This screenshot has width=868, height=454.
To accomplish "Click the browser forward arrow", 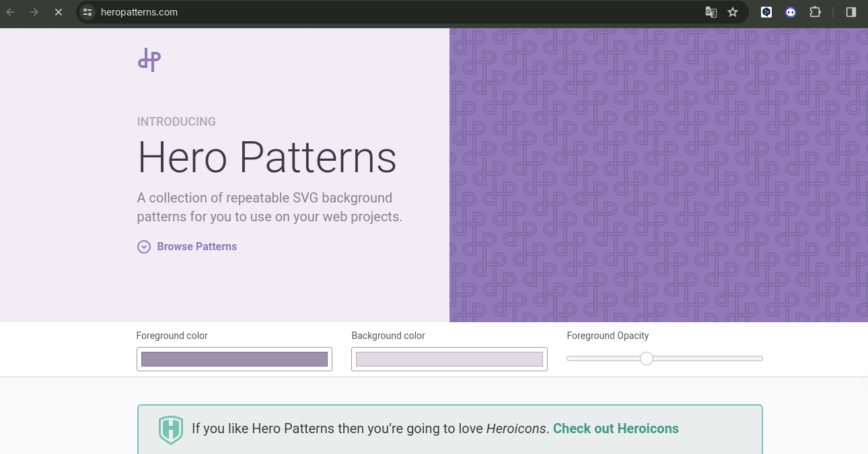I will pyautogui.click(x=34, y=12).
